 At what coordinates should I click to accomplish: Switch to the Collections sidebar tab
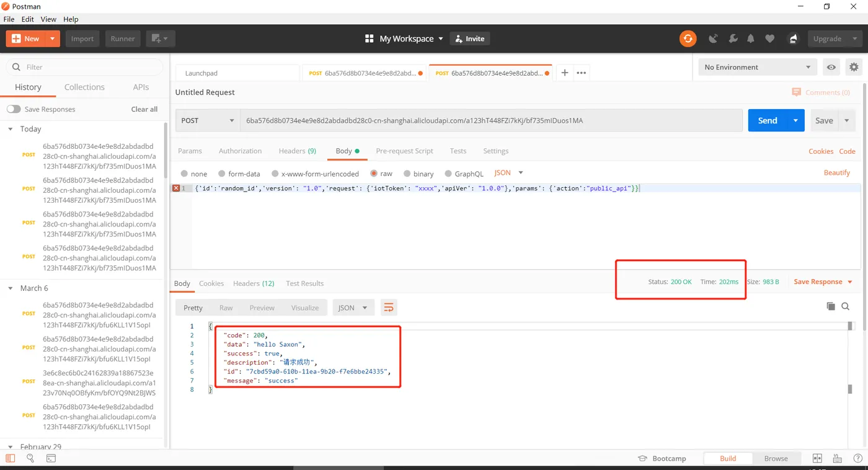point(84,87)
